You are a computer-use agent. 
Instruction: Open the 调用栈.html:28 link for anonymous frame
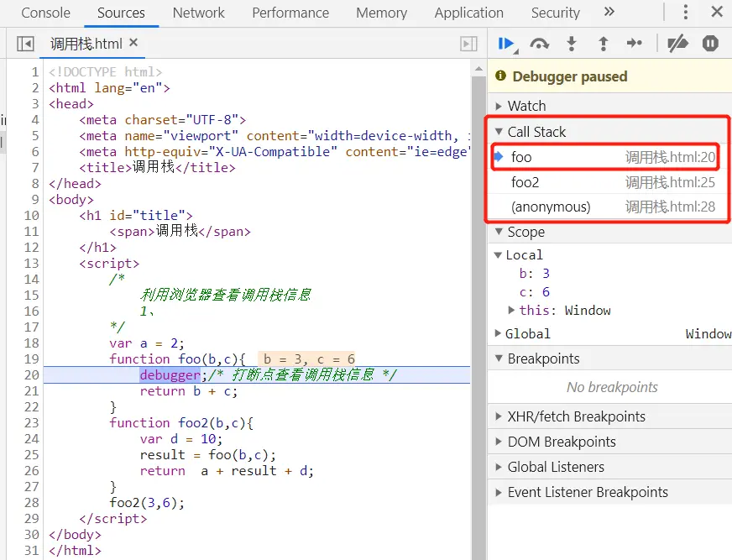click(670, 207)
